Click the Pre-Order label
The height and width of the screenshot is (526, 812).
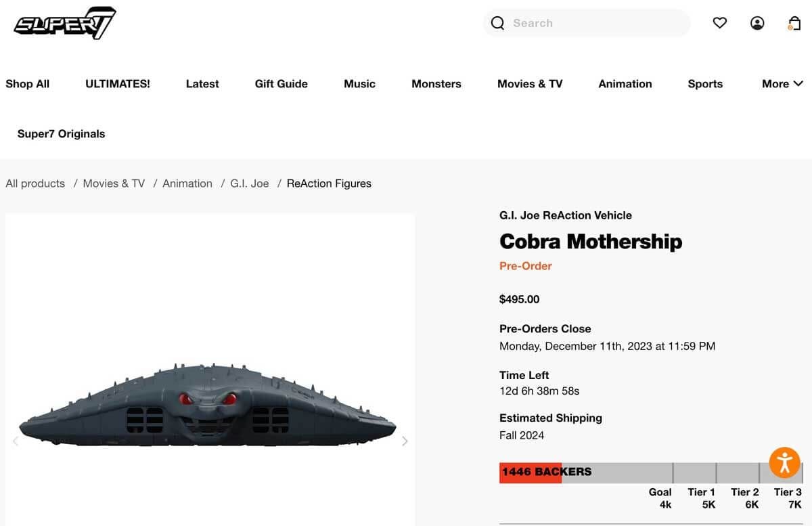(526, 265)
